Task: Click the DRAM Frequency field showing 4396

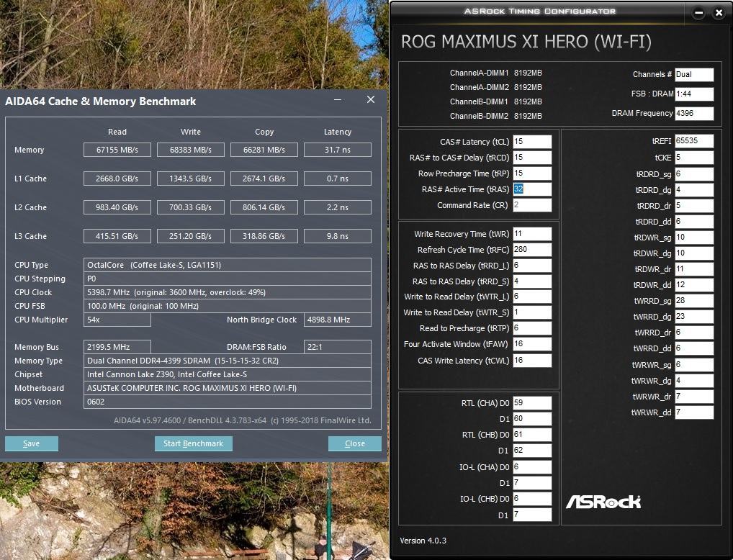Action: [x=694, y=113]
